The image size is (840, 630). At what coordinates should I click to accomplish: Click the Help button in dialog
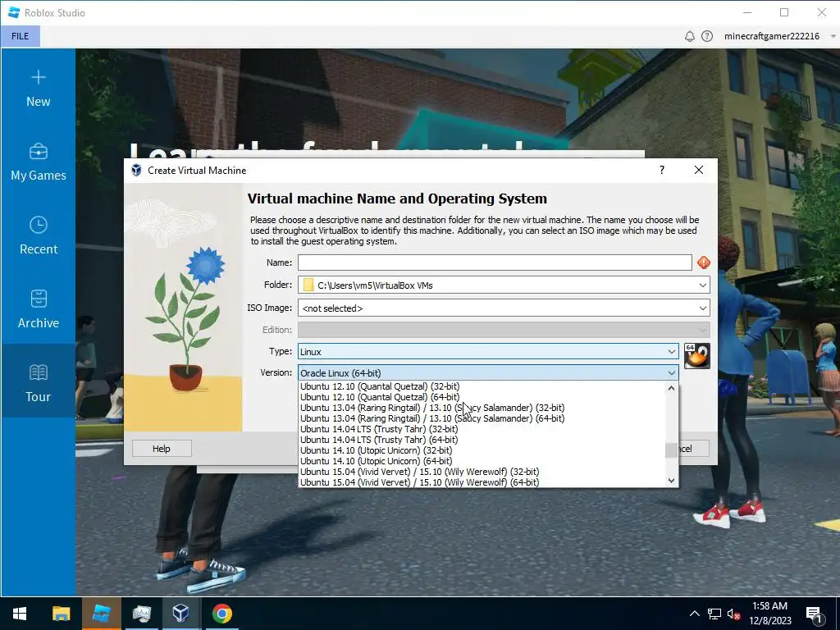(x=162, y=449)
